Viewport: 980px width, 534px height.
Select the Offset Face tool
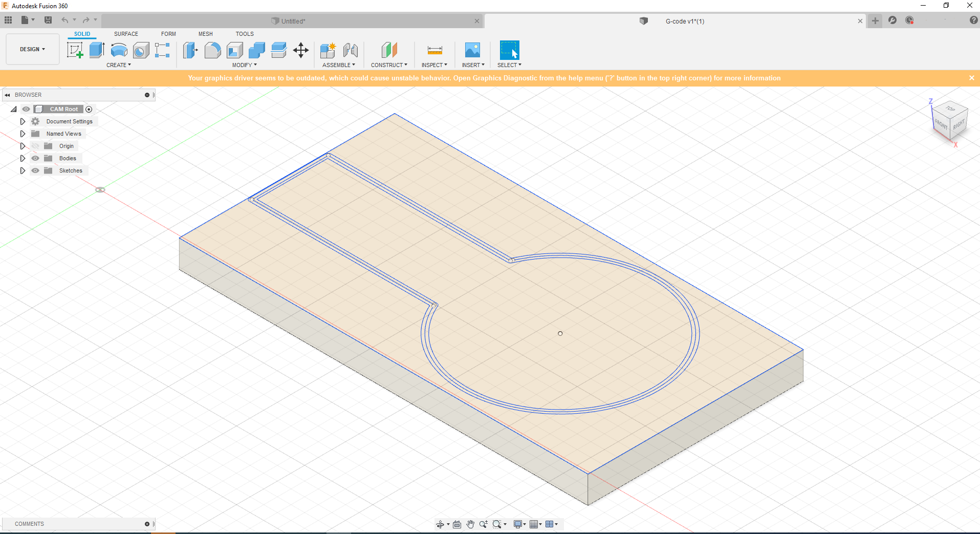[x=278, y=50]
